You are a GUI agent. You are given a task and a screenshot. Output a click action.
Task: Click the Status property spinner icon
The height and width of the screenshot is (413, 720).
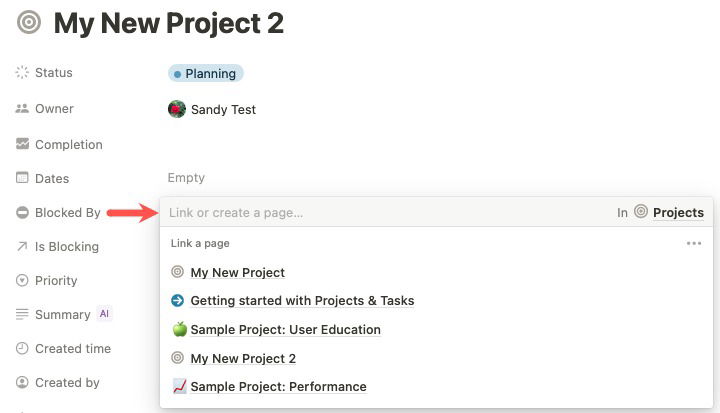click(x=22, y=73)
